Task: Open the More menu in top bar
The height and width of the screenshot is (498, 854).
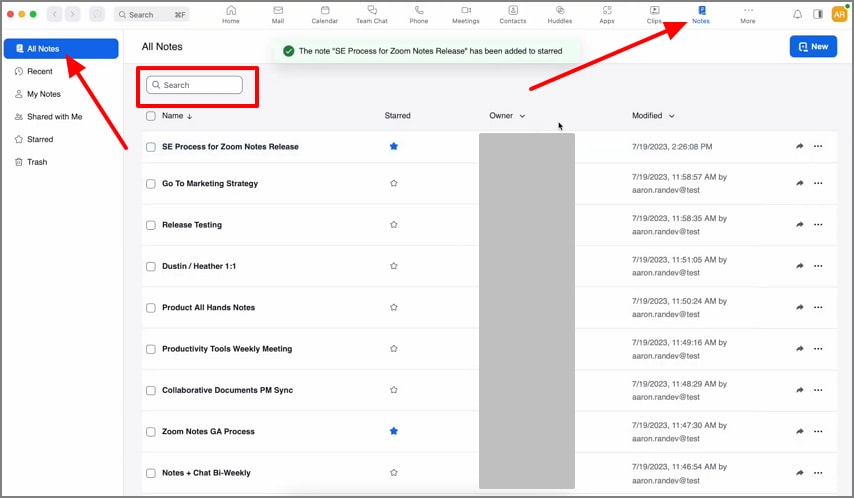Action: tap(748, 15)
